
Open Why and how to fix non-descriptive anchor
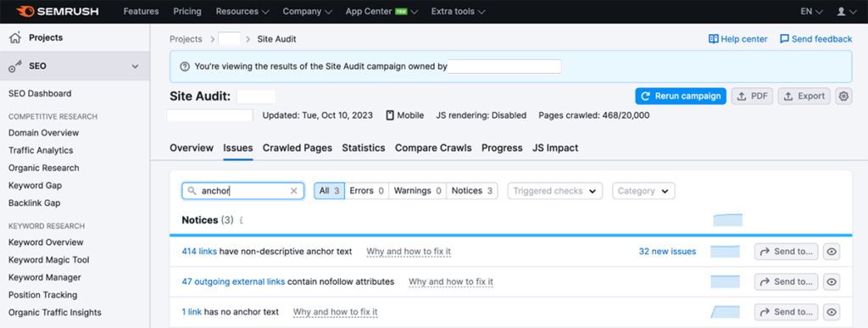409,252
